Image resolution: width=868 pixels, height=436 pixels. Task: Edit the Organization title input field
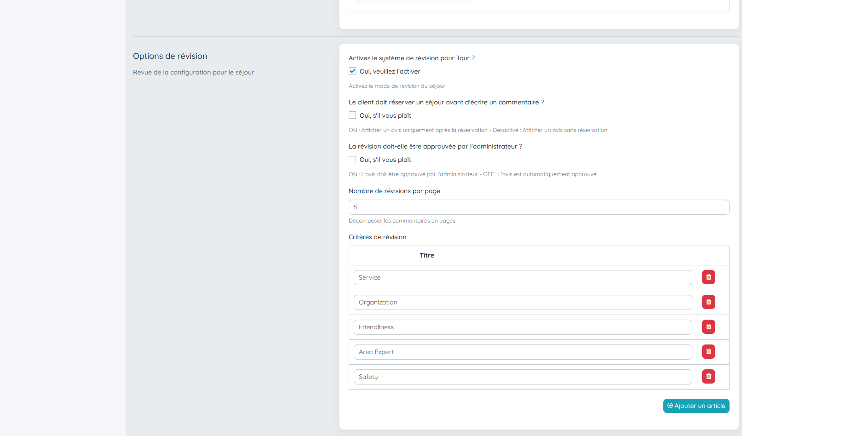click(x=523, y=303)
